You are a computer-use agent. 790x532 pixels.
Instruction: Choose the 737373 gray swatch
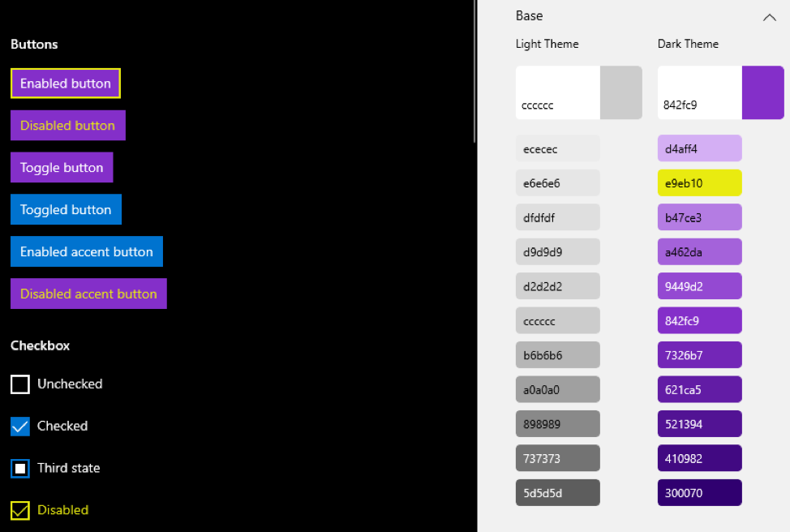point(558,458)
